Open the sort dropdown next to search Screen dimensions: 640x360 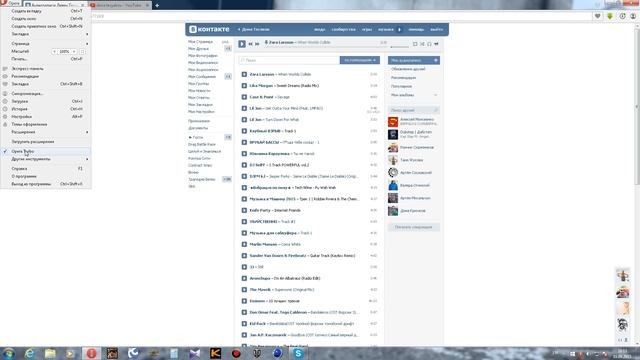pos(360,60)
